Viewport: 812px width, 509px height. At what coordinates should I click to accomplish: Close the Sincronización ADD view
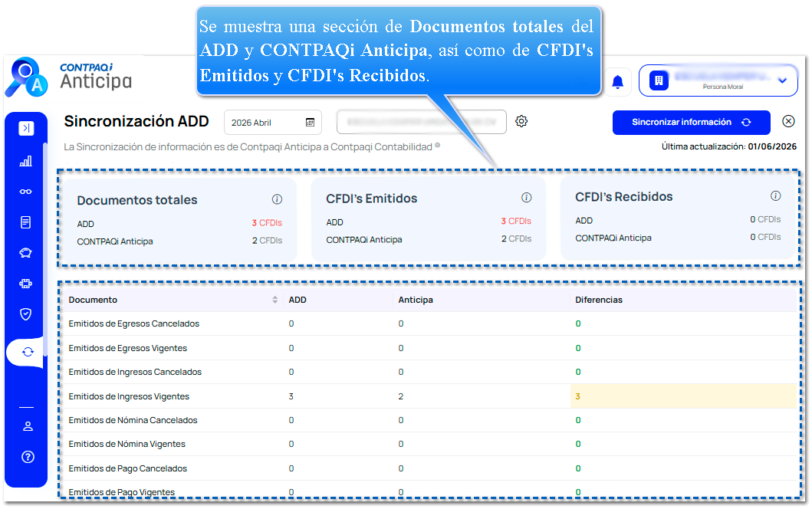[788, 121]
